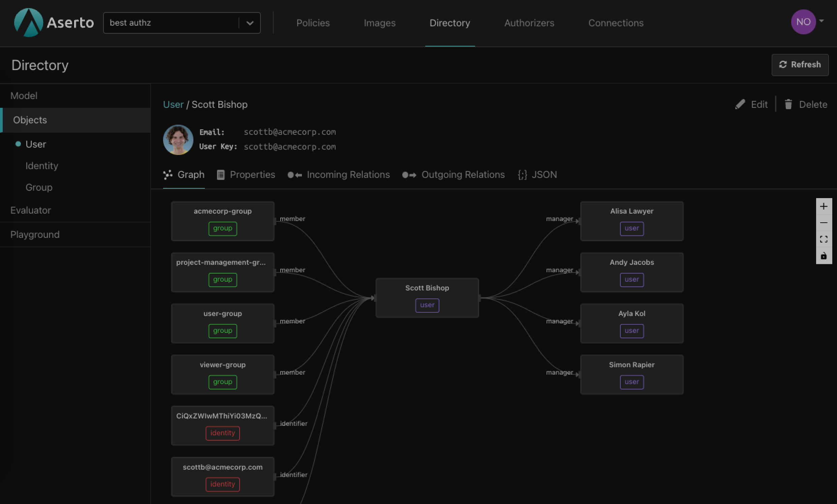Click the User breadcrumb link

tap(173, 105)
